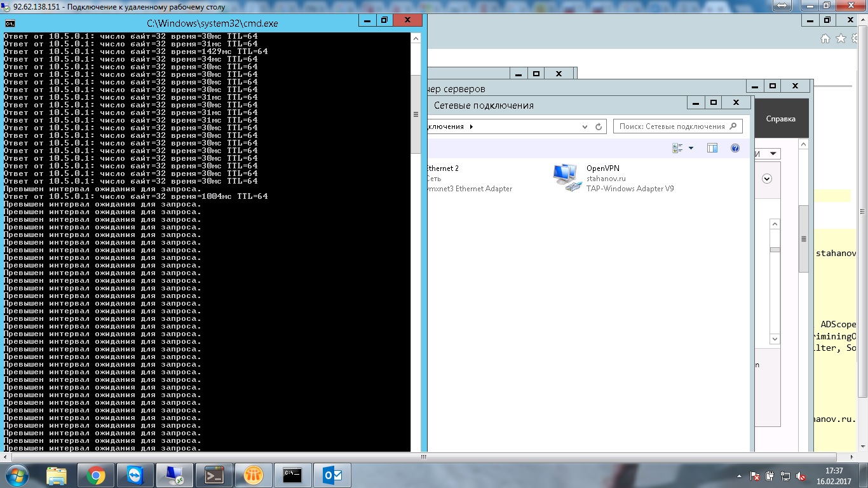Click ping line with время=1004мс
Screen dimensions: 868x488
(136, 196)
